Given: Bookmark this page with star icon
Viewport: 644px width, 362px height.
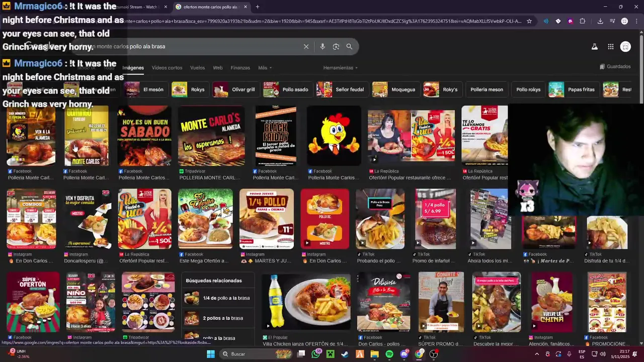Looking at the screenshot, I should pos(529,21).
